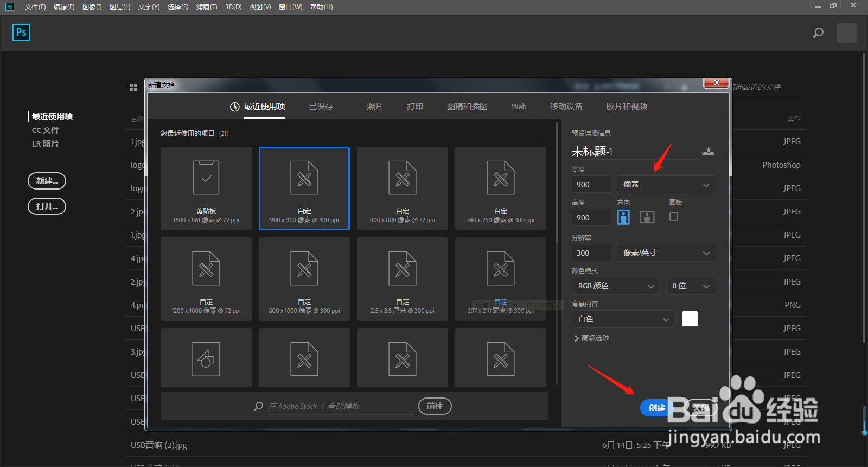868x467 pixels.
Task: Open the Mobile tab
Action: [566, 106]
